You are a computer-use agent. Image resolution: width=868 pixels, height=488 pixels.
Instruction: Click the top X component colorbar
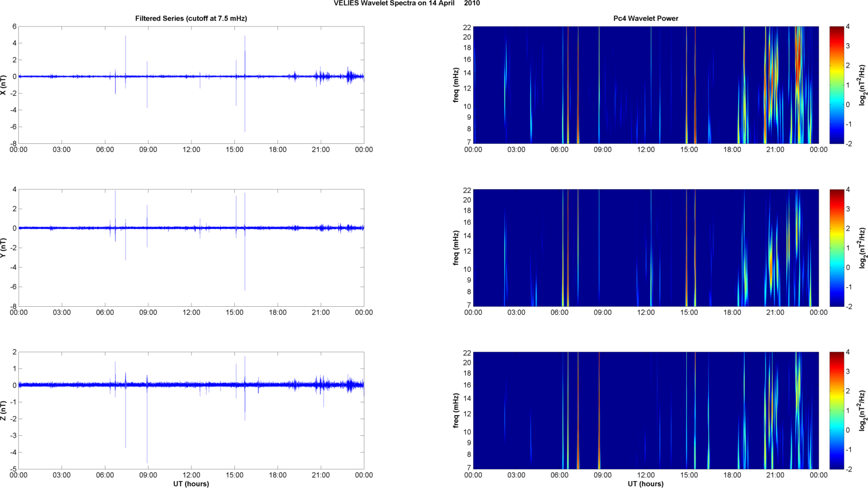point(836,85)
